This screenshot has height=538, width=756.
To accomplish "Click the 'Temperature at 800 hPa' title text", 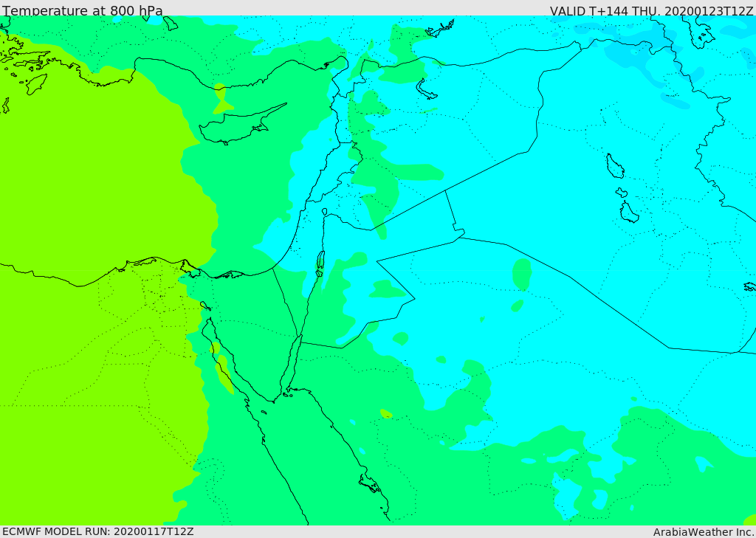I will click(83, 10).
